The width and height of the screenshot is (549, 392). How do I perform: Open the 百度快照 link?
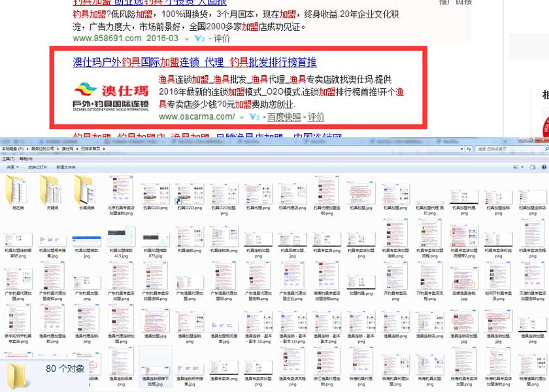[x=284, y=117]
